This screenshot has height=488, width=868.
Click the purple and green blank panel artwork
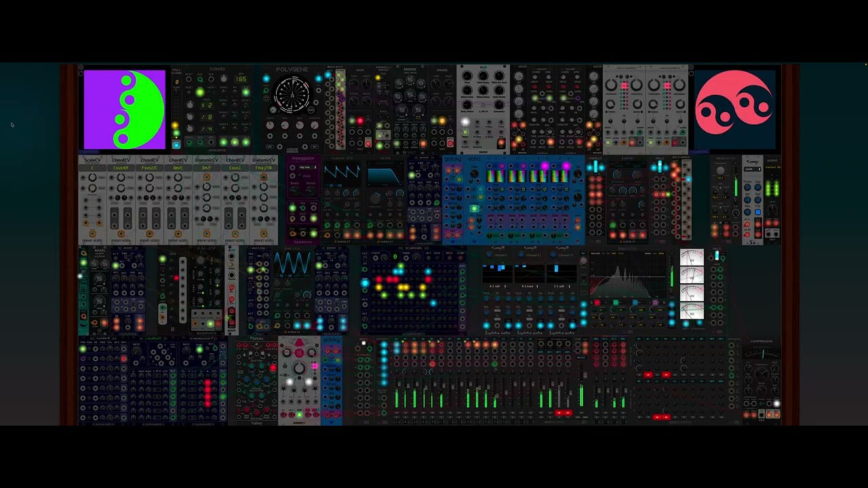pos(124,109)
